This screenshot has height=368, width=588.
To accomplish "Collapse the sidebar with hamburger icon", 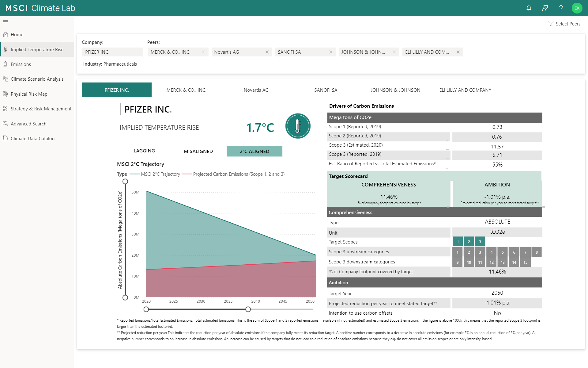I will point(6,22).
